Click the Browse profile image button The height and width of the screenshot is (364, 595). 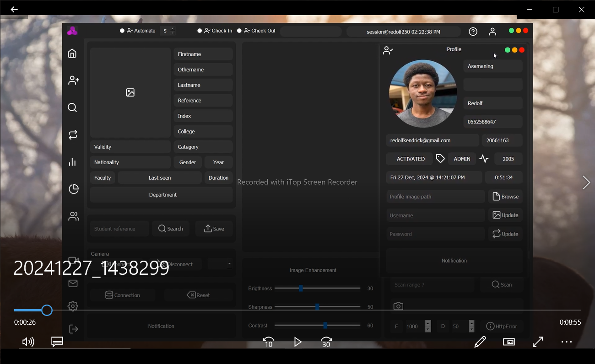click(505, 197)
